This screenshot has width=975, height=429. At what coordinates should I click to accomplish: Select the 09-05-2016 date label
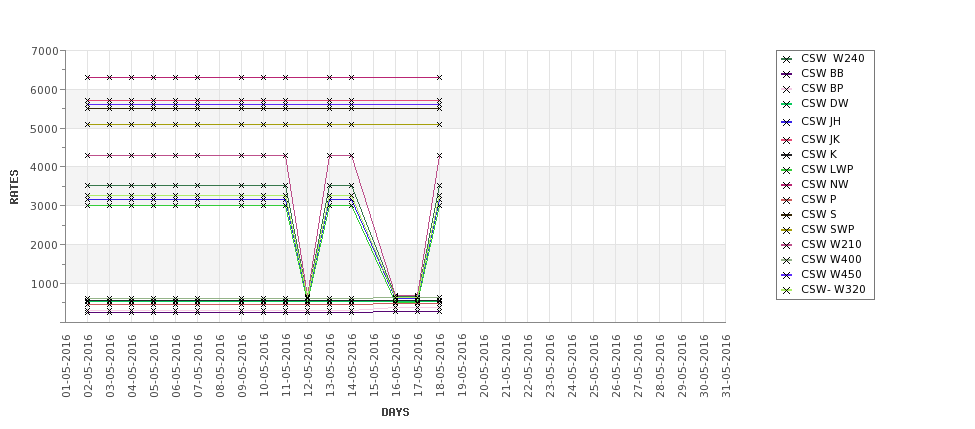[x=242, y=366]
